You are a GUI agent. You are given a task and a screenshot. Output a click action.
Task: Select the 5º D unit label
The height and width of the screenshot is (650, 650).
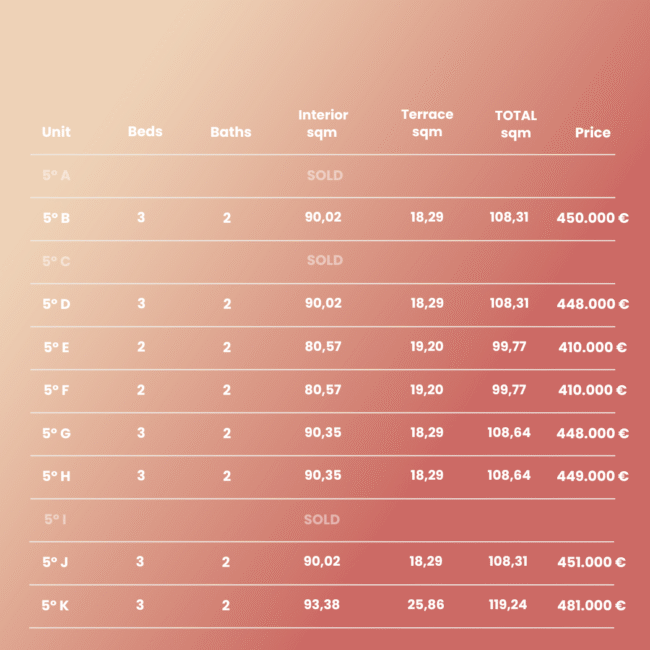point(56,304)
